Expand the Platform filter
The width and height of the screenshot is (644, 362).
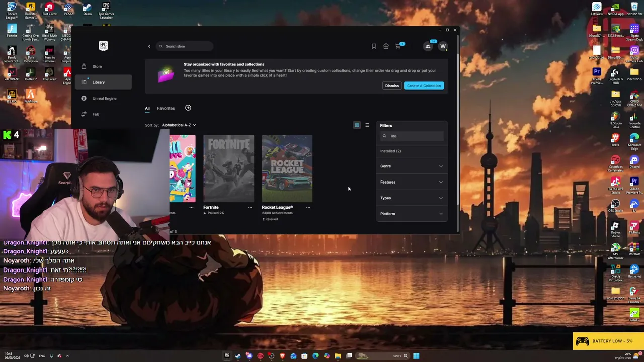[x=412, y=214]
